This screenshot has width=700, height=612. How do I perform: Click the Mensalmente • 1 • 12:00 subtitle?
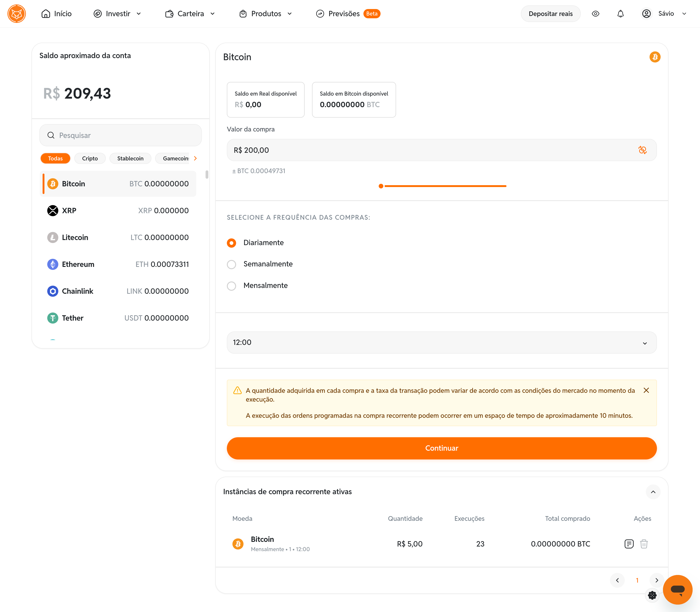(280, 549)
